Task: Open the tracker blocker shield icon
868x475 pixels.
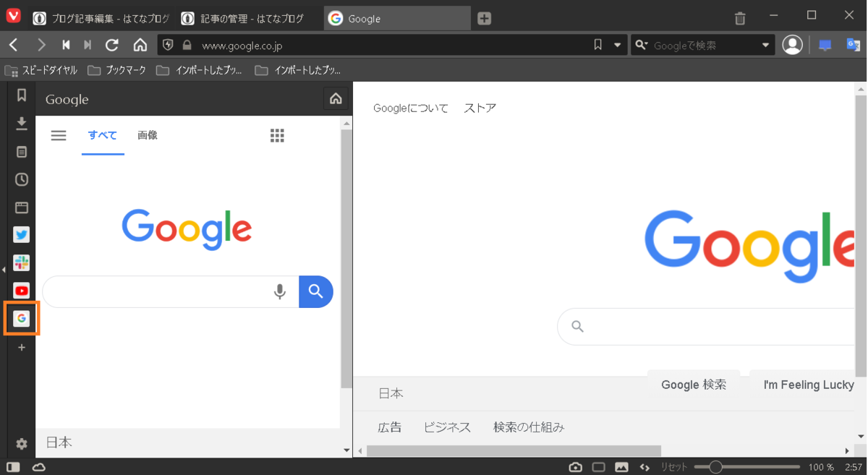Action: pos(169,45)
